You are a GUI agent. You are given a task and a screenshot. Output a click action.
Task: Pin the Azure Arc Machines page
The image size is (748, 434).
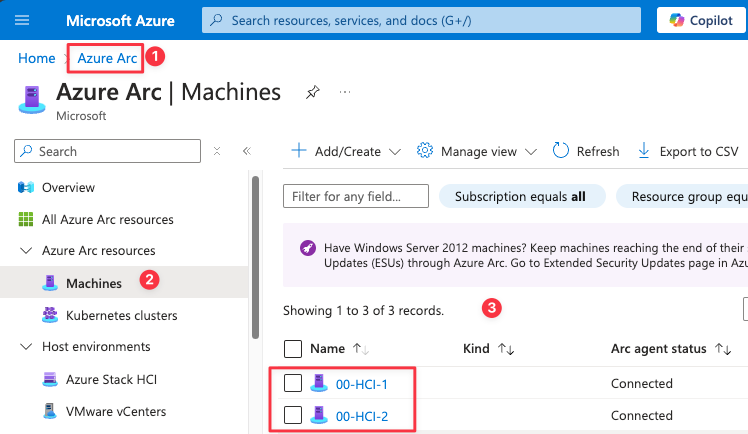(x=312, y=92)
